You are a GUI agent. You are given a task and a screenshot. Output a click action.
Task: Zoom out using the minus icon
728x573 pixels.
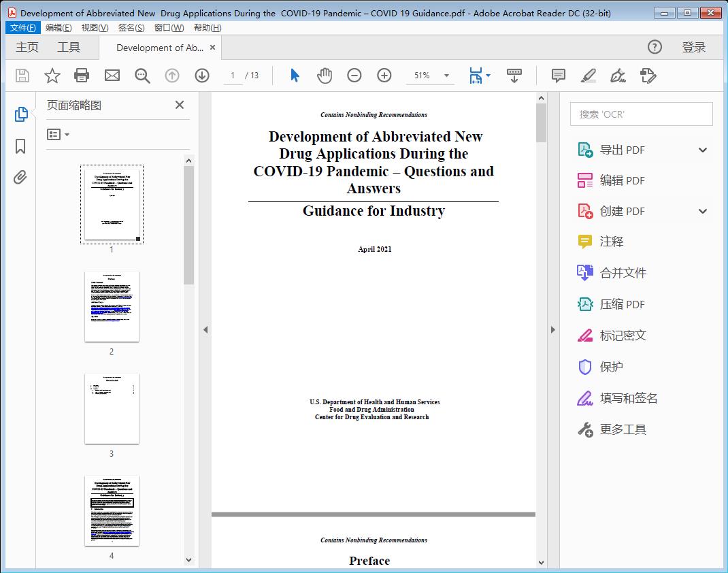click(354, 76)
